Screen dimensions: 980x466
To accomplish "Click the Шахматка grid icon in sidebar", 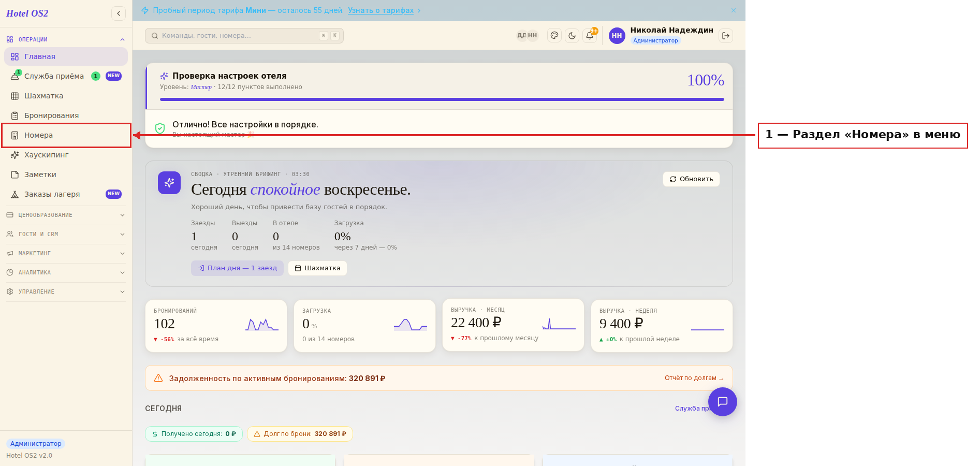I will [15, 96].
